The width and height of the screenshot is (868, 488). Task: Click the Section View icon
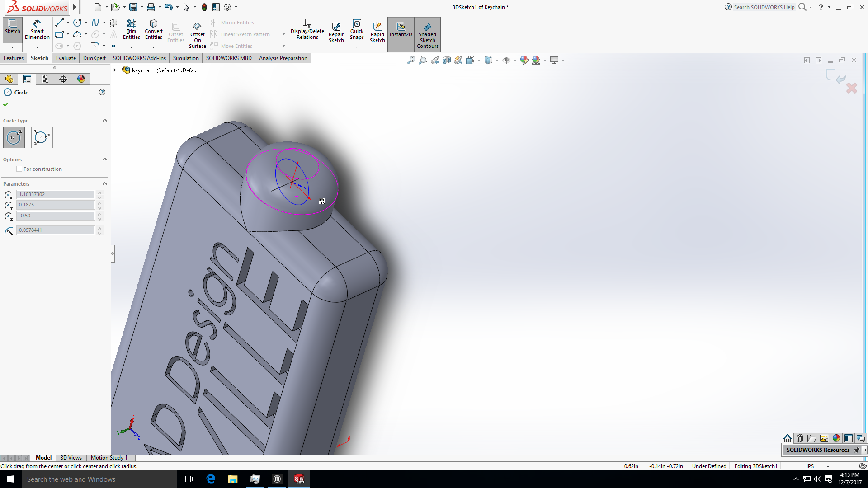pyautogui.click(x=447, y=60)
